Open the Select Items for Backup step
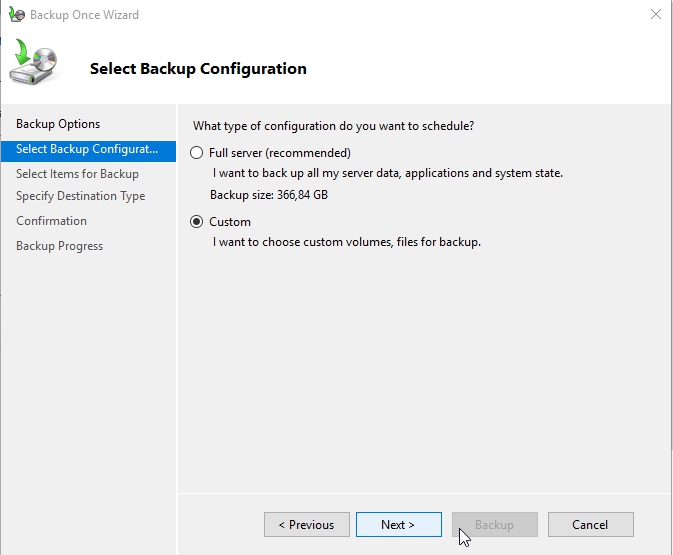This screenshot has height=555, width=673. pos(77,174)
